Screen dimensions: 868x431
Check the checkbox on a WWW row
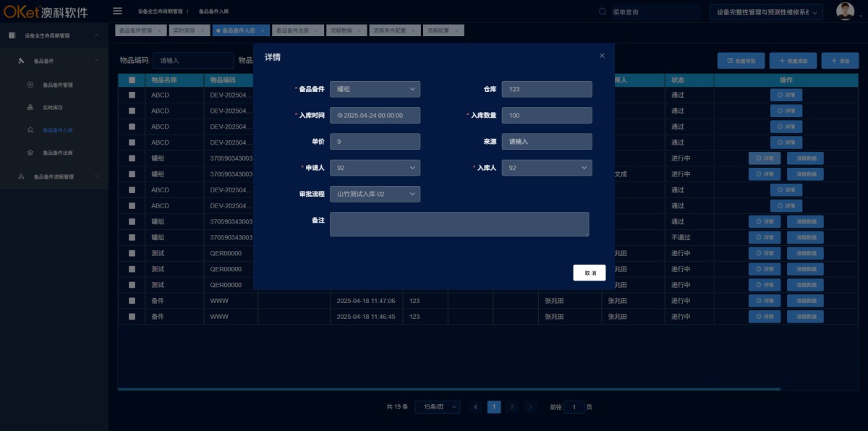[x=131, y=300]
